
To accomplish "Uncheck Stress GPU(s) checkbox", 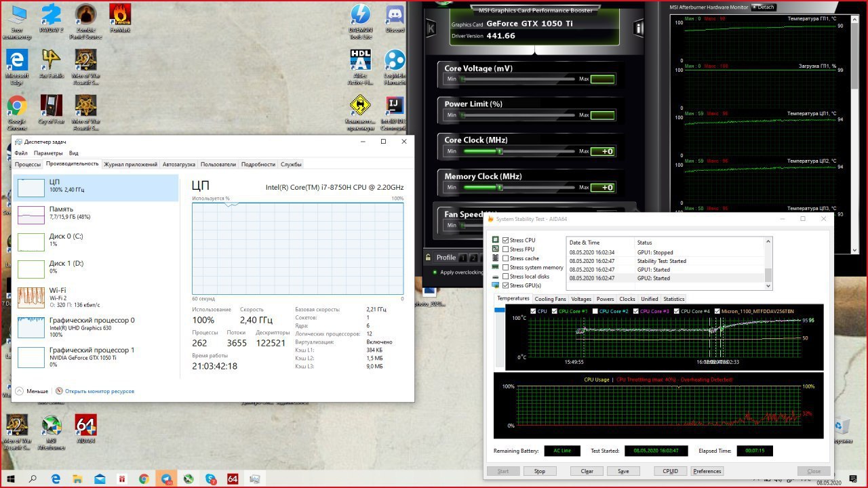I will tap(505, 285).
